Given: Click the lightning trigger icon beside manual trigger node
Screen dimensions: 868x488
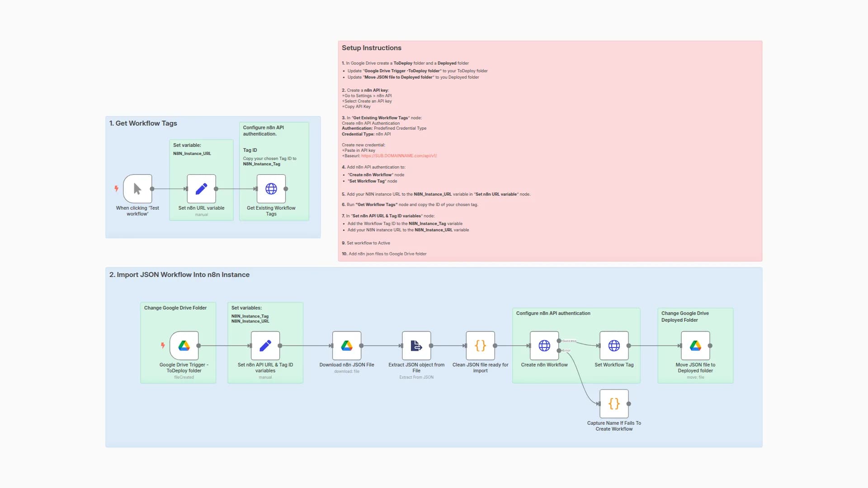Looking at the screenshot, I should coord(116,188).
